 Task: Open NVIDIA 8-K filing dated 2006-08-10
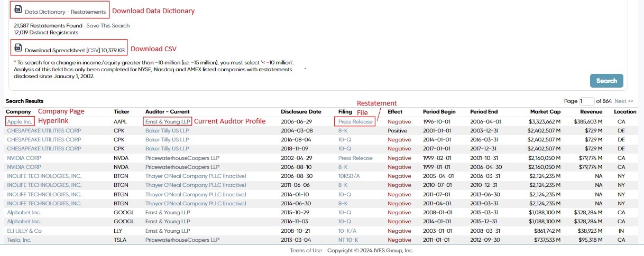tap(343, 167)
